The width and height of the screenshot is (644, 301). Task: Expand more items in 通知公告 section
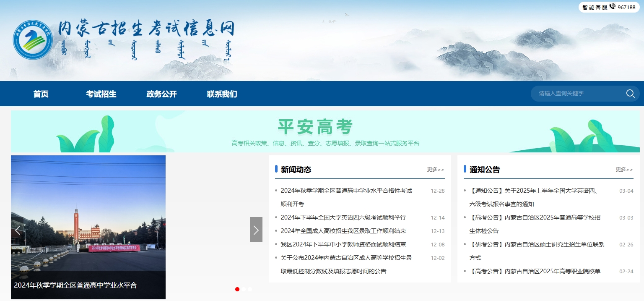click(624, 170)
